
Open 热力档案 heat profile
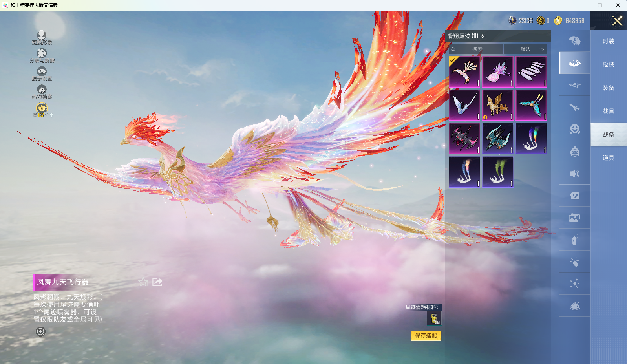click(42, 92)
